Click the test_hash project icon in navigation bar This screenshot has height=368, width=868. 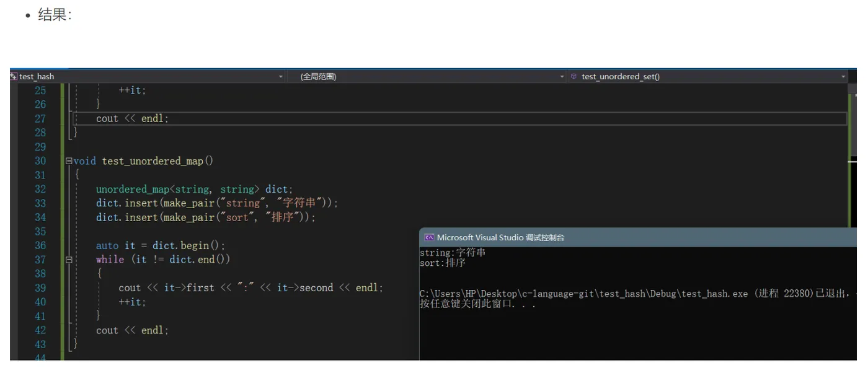pyautogui.click(x=14, y=77)
